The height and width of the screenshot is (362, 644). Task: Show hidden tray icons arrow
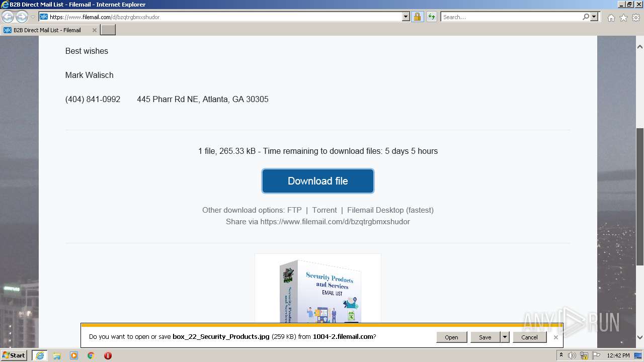pos(561,355)
